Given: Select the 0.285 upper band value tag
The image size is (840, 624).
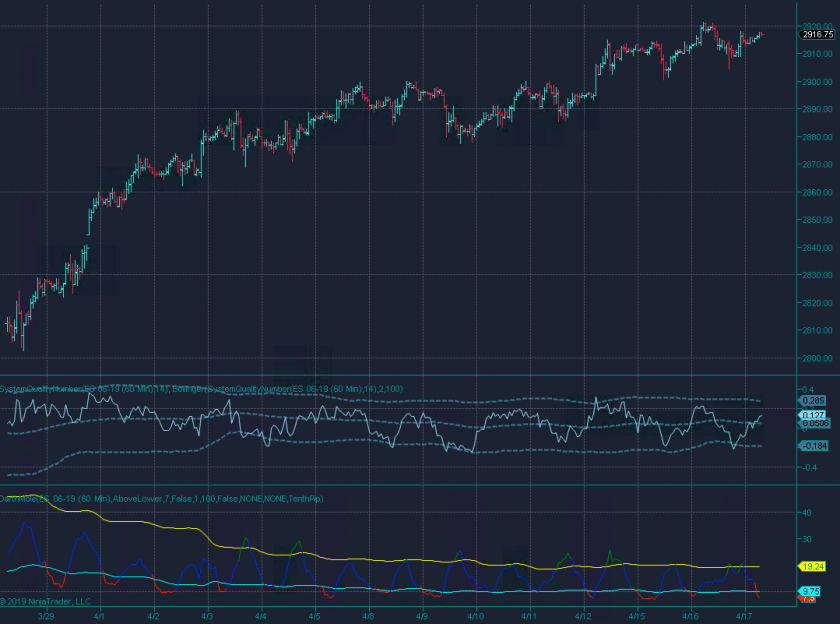Looking at the screenshot, I should [x=812, y=400].
